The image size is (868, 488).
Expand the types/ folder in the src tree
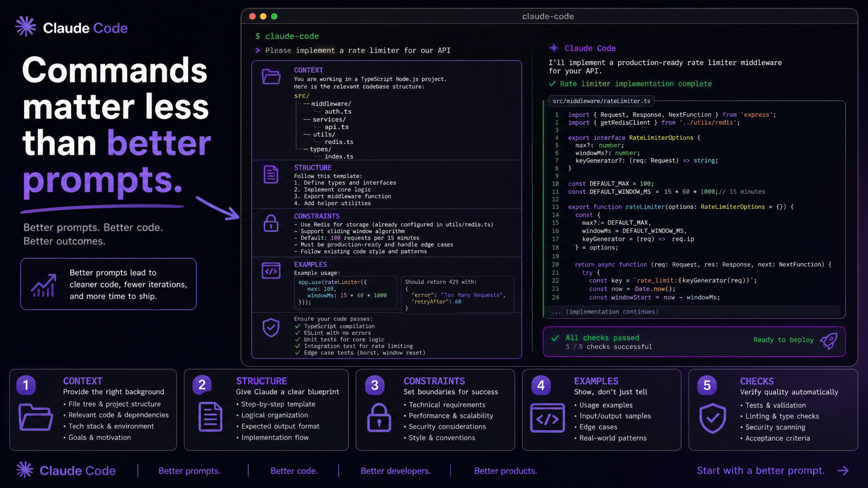(320, 149)
